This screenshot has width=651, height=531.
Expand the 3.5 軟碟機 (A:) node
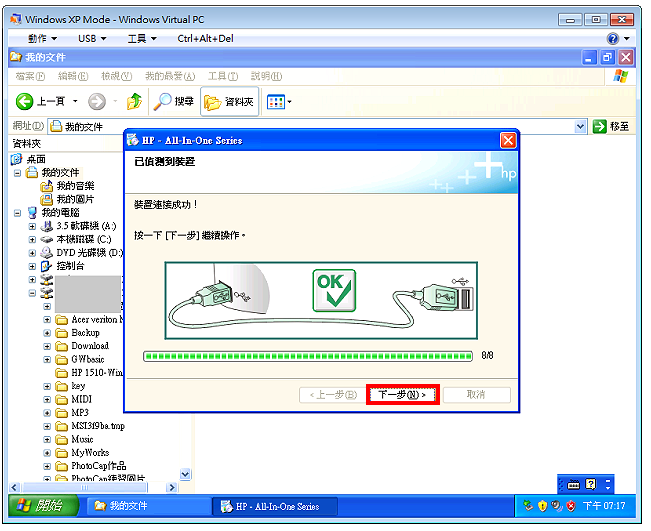click(32, 226)
